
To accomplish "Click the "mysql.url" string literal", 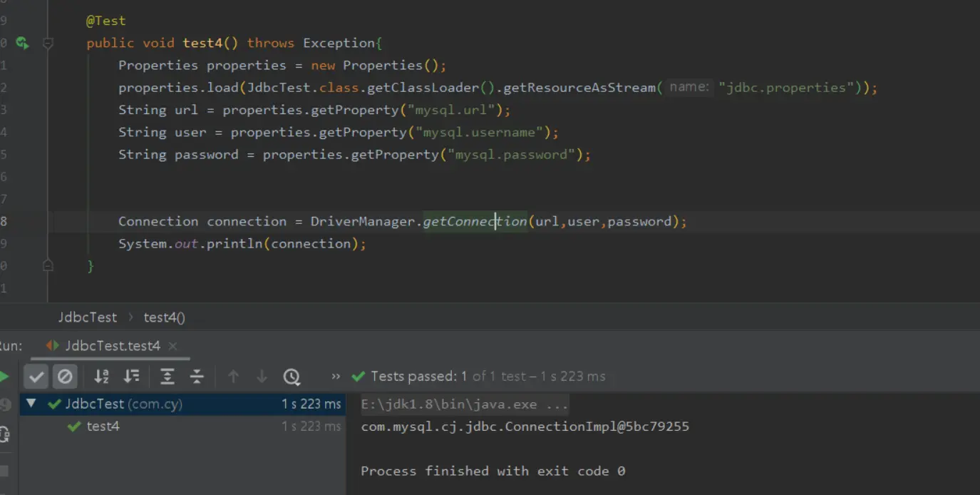I will click(x=451, y=110).
